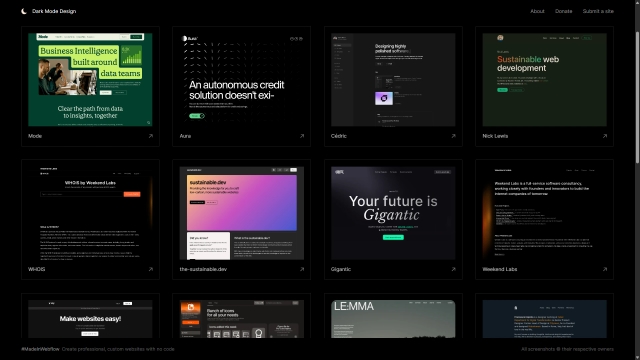Click the Cédric site name label

338,136
